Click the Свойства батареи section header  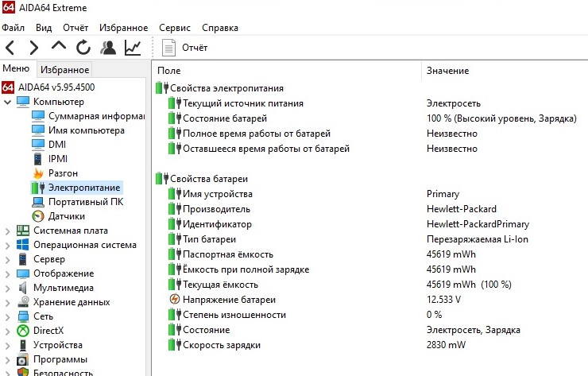coord(209,179)
